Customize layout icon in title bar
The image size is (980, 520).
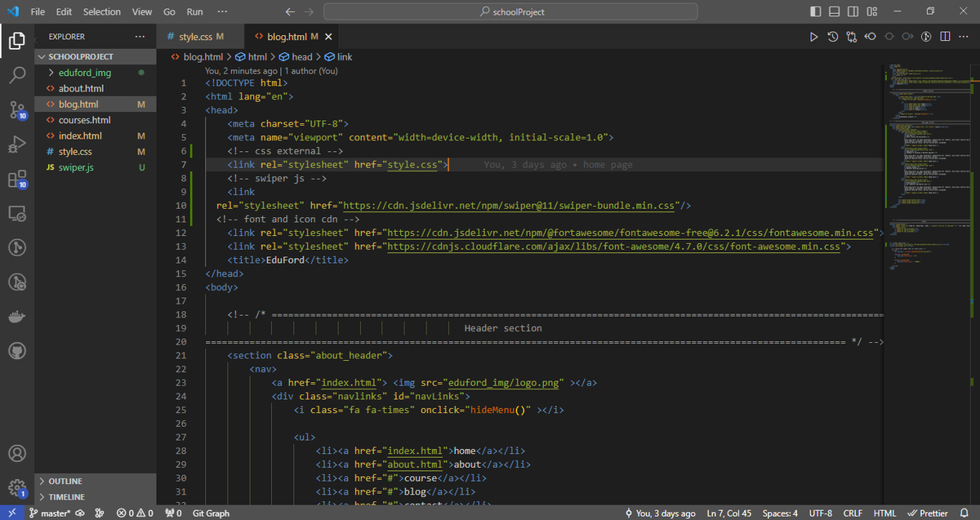pos(872,11)
